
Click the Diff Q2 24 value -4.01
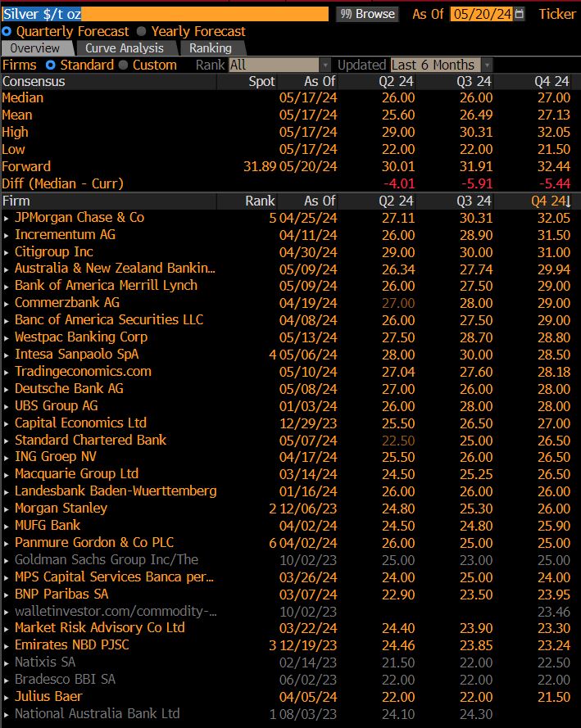click(x=399, y=184)
